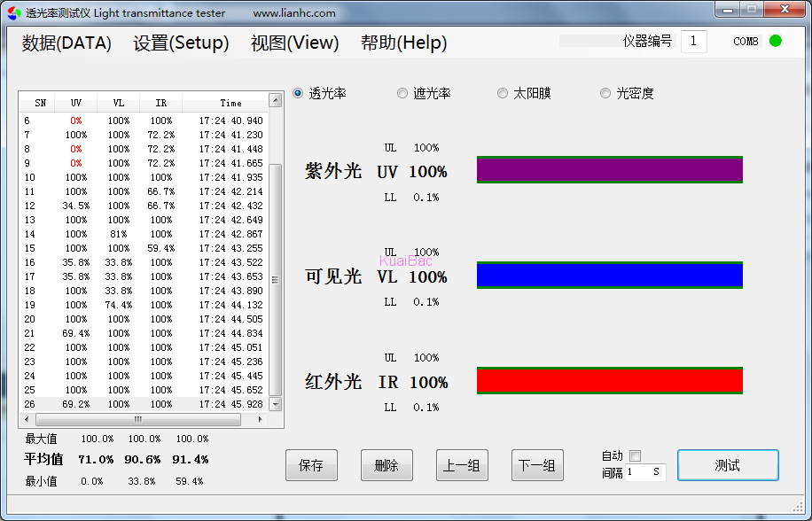
Task: Click the data table scroll down arrow
Action: 276,404
